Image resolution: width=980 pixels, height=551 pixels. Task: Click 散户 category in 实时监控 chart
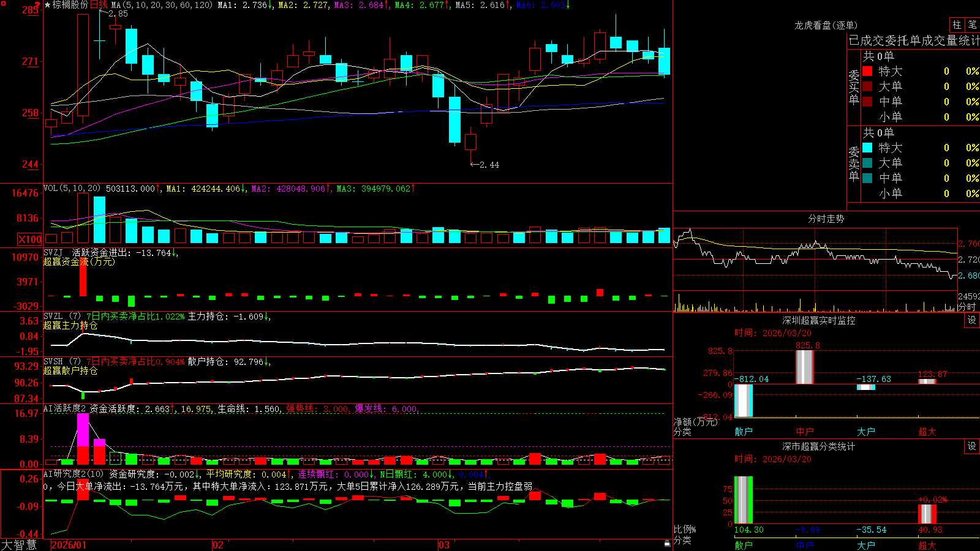pos(744,432)
